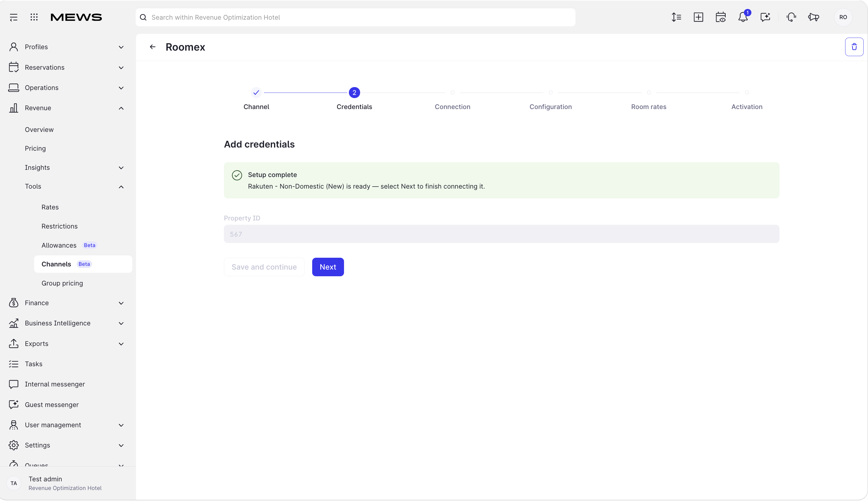
Task: Open the apps grid launcher icon
Action: (34, 17)
